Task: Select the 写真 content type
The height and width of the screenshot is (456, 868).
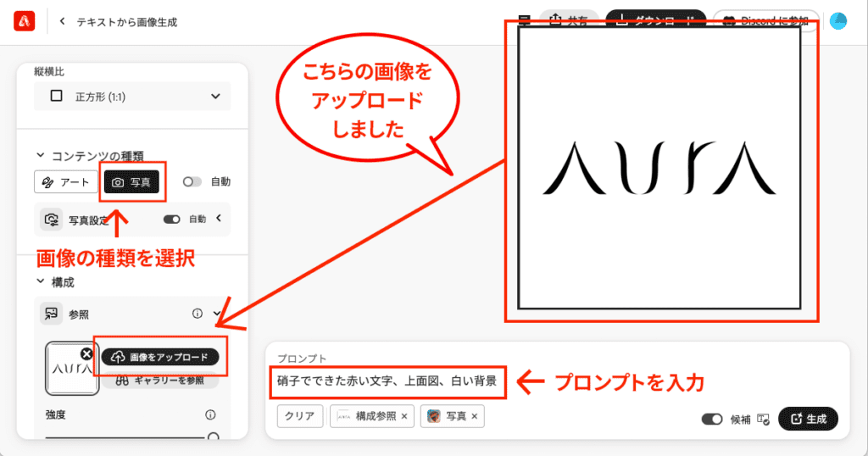Action: (x=131, y=182)
